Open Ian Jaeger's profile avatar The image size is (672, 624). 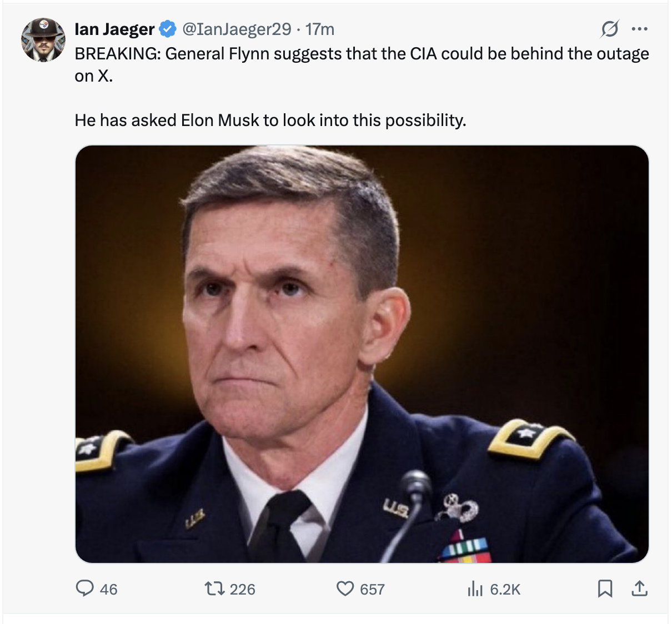(43, 40)
